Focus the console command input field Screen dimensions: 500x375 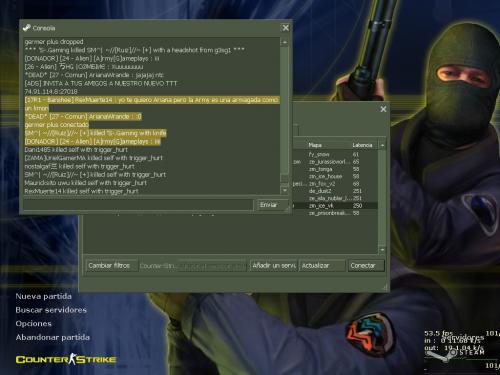pyautogui.click(x=138, y=205)
